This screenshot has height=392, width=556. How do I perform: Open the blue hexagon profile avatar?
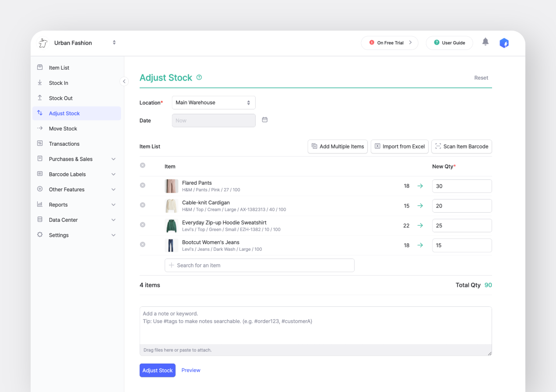pyautogui.click(x=504, y=43)
